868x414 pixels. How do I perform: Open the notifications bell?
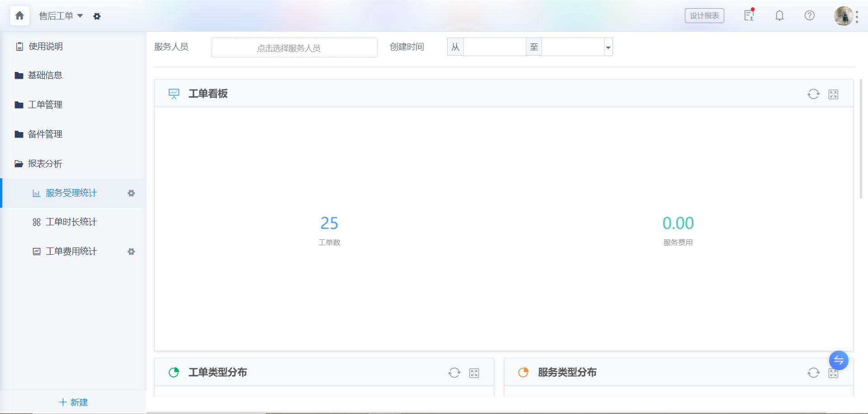click(779, 16)
